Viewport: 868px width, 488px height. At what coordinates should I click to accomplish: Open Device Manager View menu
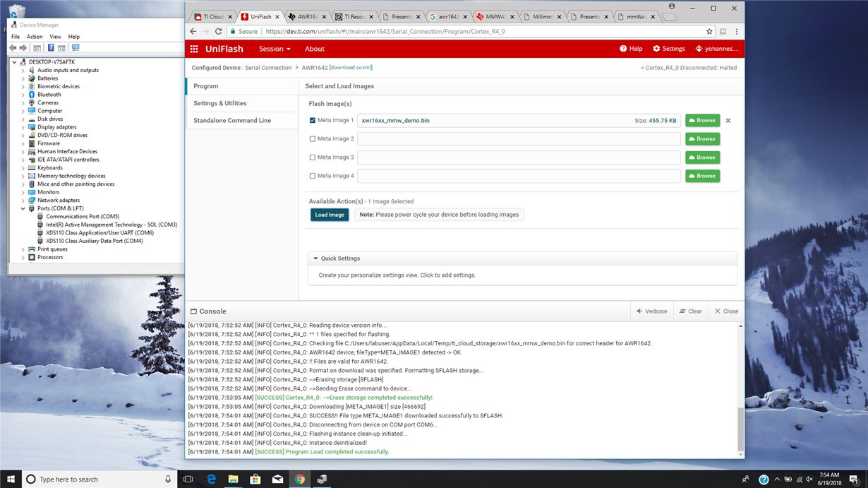click(x=55, y=37)
